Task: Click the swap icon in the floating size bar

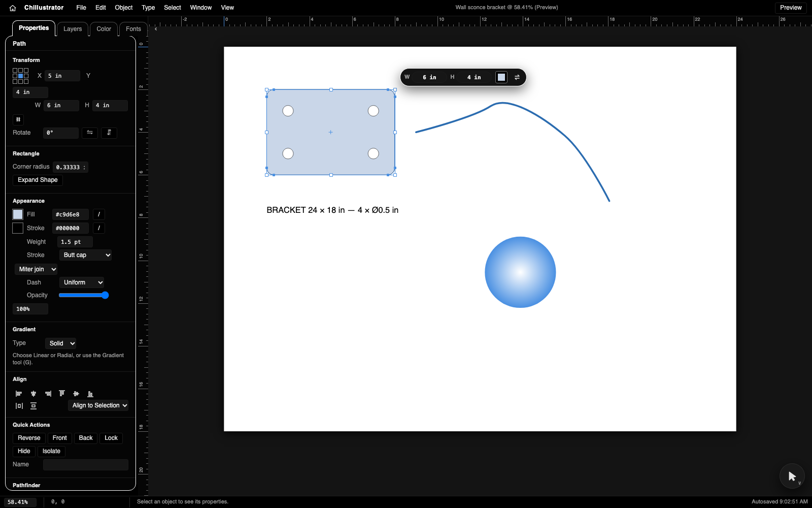Action: (x=517, y=77)
